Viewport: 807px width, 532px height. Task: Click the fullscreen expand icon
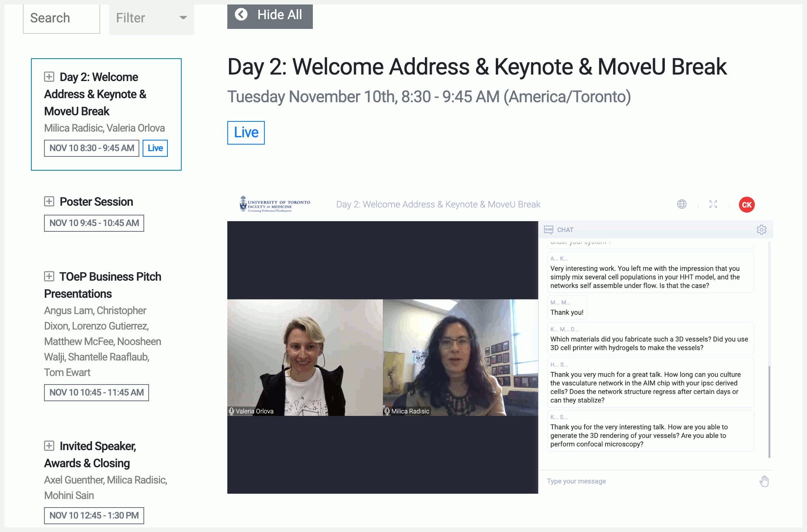coord(713,204)
